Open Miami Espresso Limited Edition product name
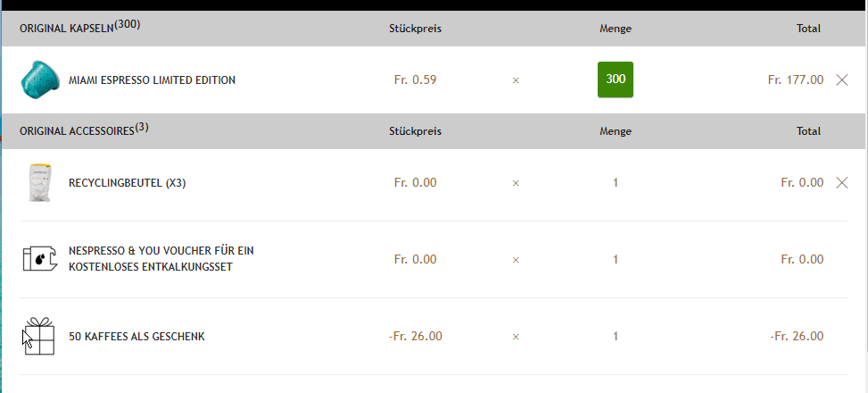 tap(152, 80)
